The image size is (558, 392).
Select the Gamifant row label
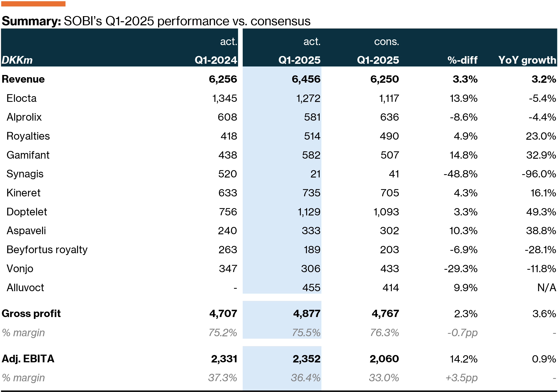[x=28, y=155]
